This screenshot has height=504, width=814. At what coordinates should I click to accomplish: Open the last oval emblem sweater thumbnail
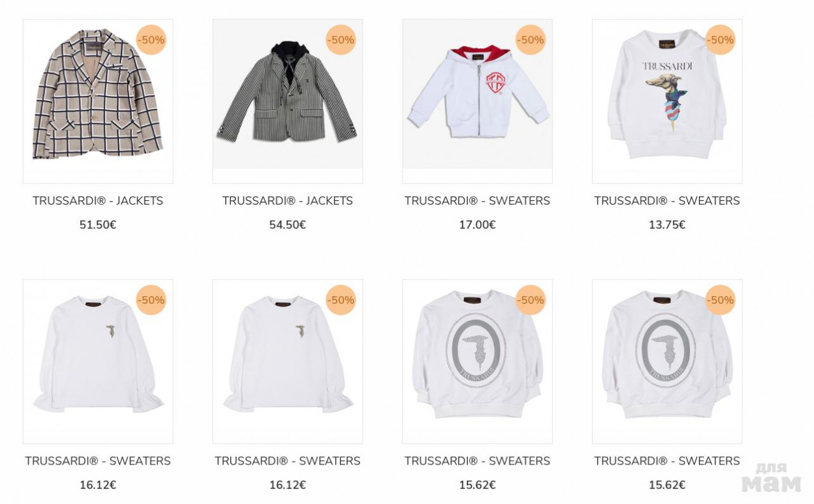667,361
